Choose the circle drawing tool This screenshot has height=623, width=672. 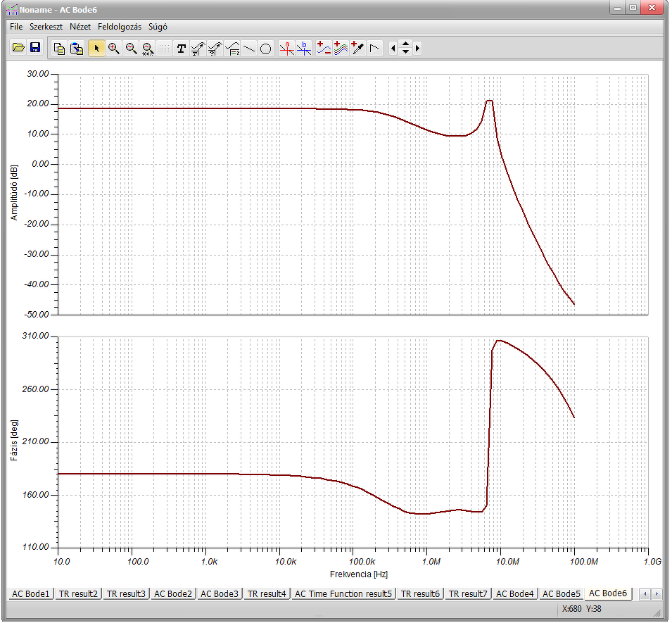266,49
